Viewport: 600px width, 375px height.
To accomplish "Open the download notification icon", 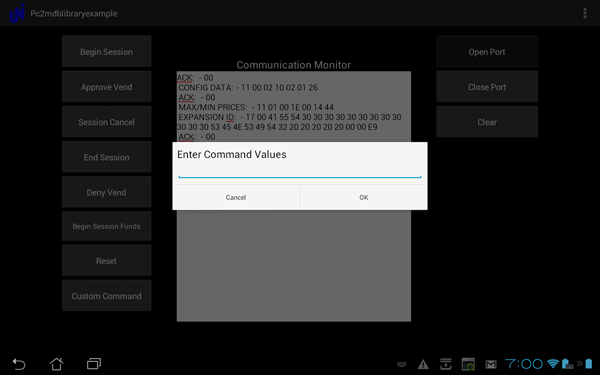I will click(x=445, y=364).
